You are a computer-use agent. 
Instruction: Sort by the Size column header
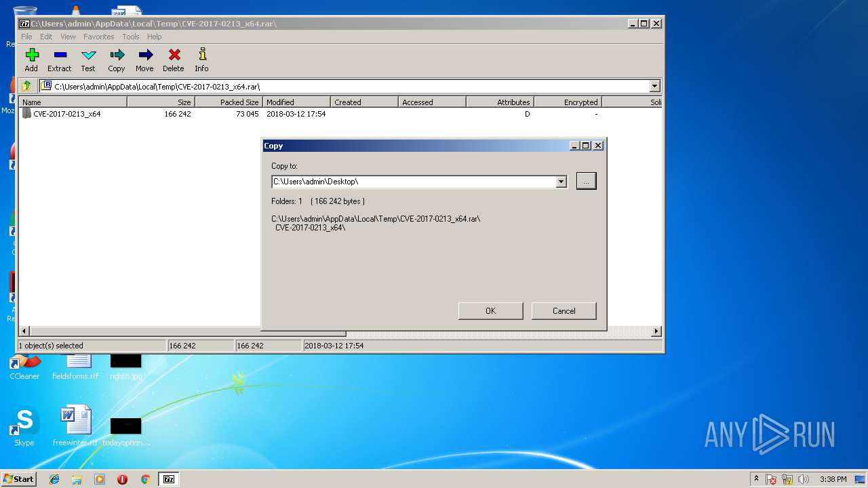click(x=161, y=102)
